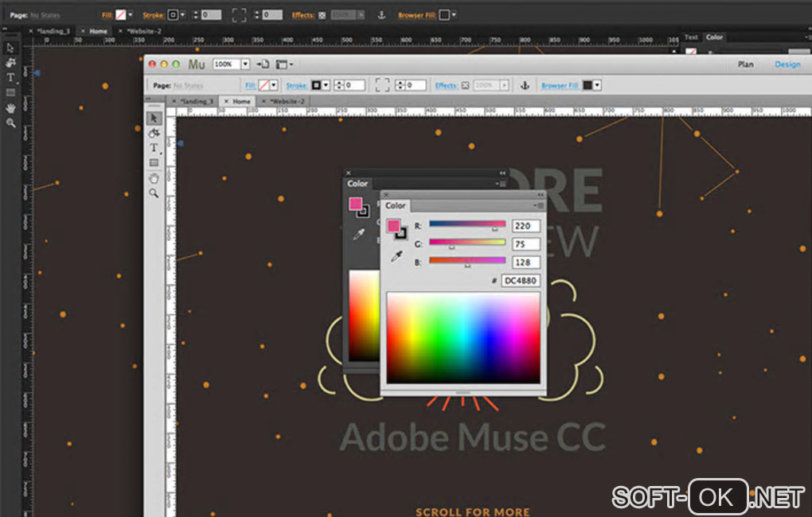Switch to *landing_3 tab in light window

click(192, 101)
